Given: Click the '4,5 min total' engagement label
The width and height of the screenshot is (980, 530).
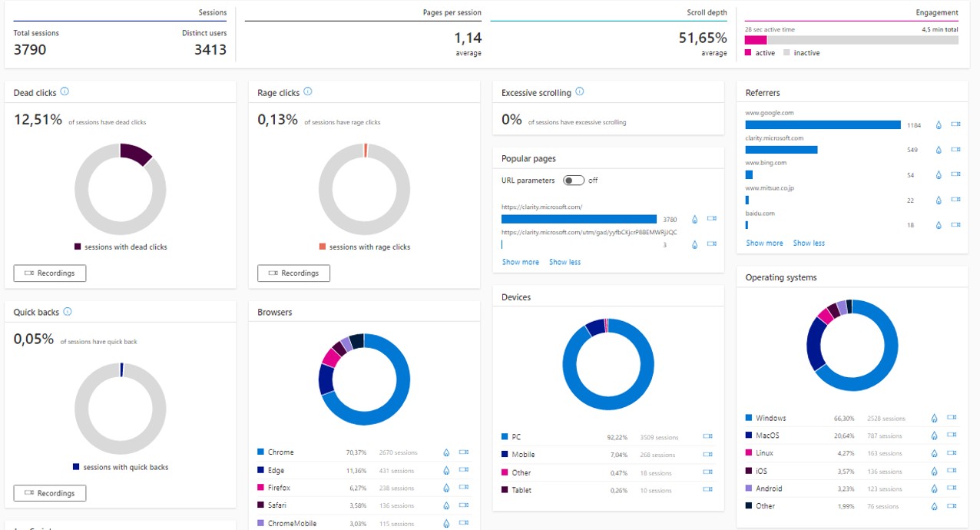Looking at the screenshot, I should pos(940,29).
